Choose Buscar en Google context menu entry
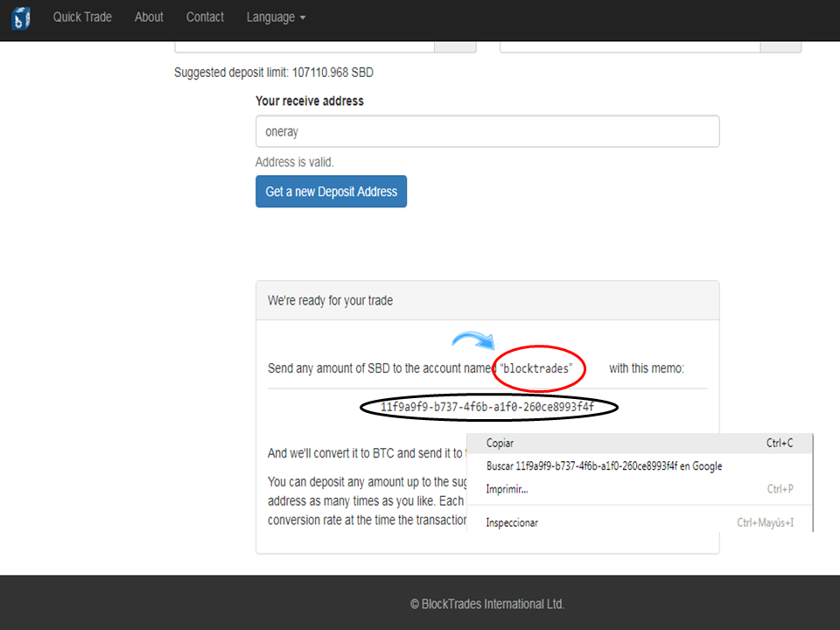The width and height of the screenshot is (840, 630). 640,466
